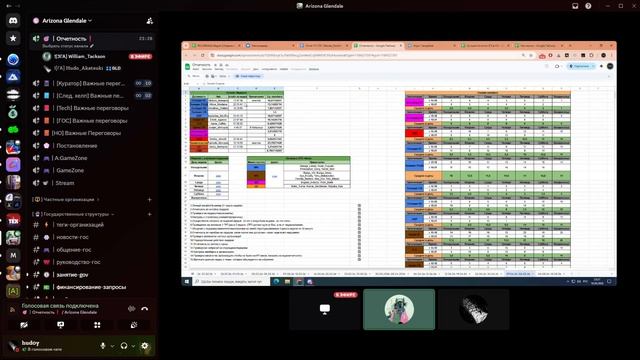Go to Discord home direct messages icon
The width and height of the screenshot is (640, 360).
click(13, 20)
